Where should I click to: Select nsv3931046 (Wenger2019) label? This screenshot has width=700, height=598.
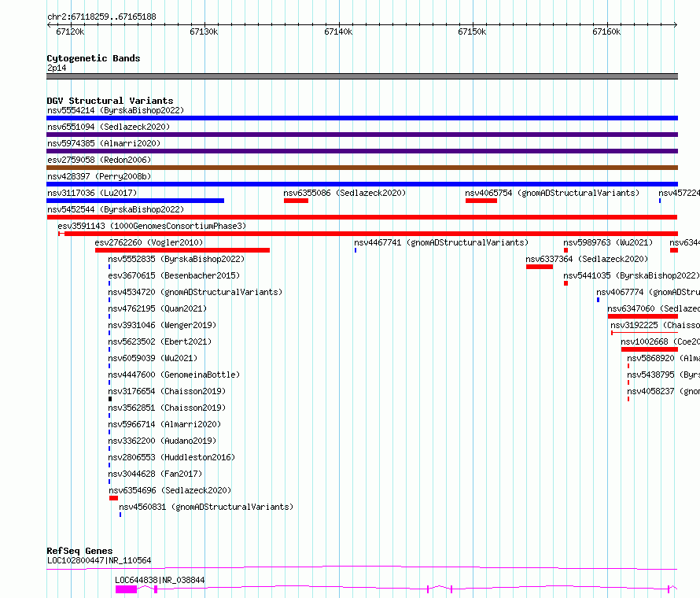162,325
